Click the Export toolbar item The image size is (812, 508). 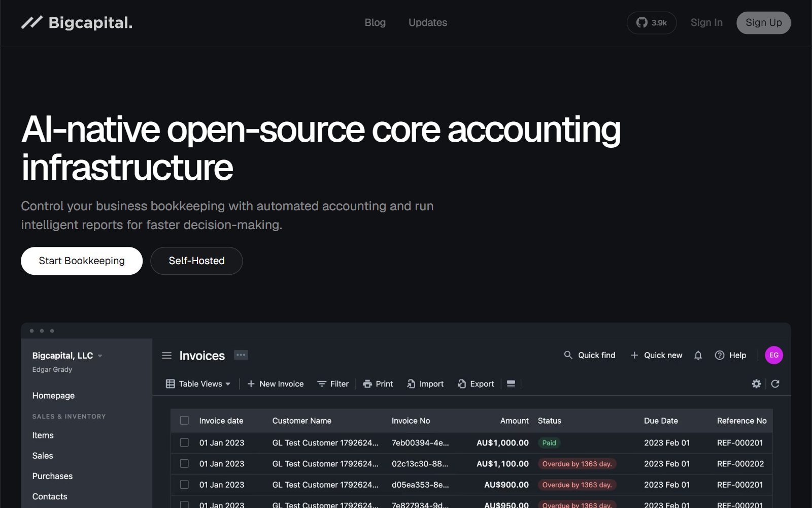tap(476, 384)
